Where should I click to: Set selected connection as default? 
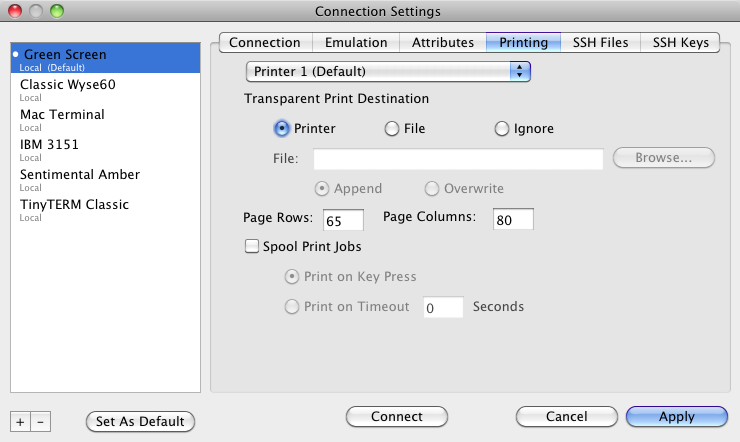140,421
